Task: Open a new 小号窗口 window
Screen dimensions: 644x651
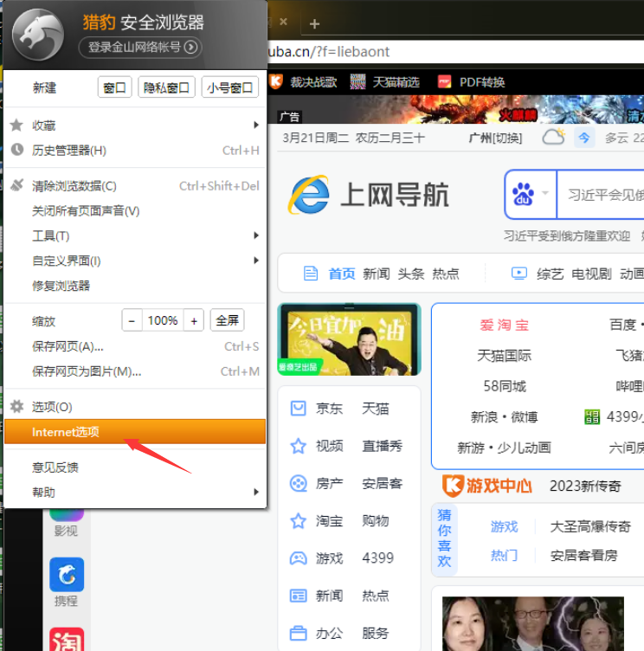Action: [229, 87]
